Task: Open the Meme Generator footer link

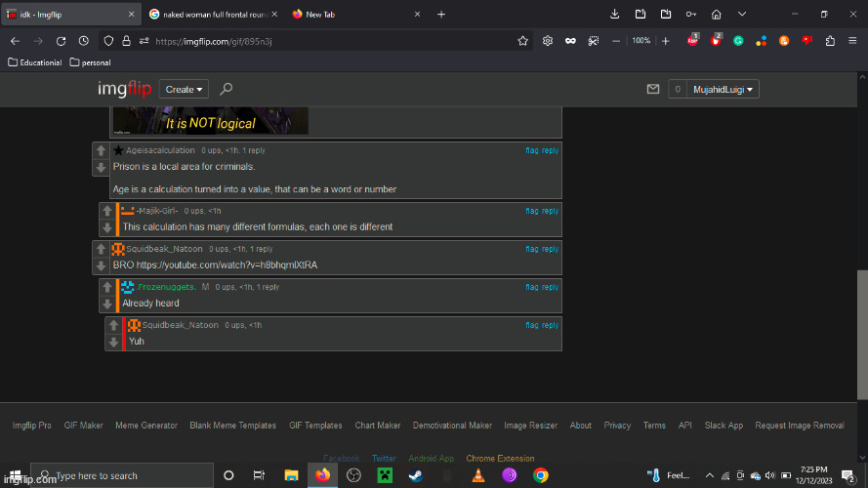Action: point(146,426)
